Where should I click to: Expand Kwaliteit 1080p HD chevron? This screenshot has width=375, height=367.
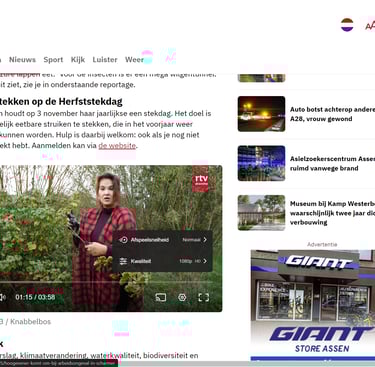[x=205, y=261]
